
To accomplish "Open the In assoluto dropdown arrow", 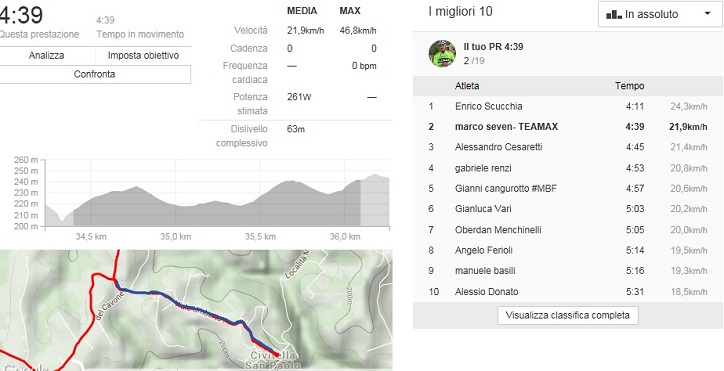I will click(x=707, y=14).
